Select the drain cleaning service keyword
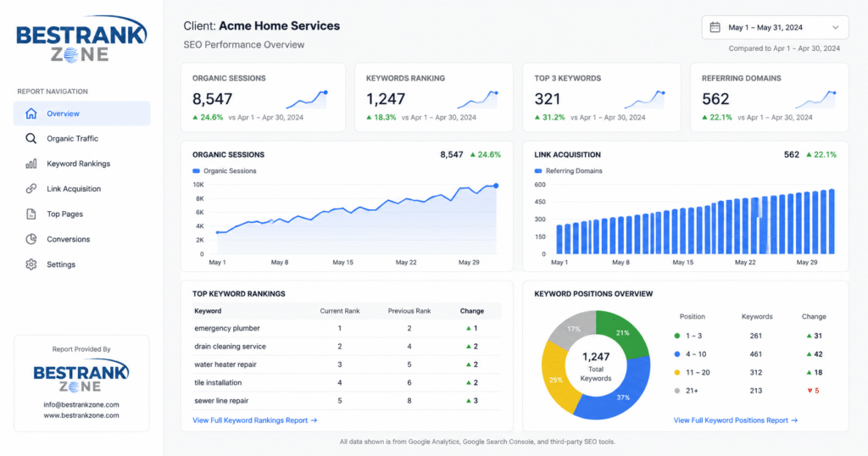This screenshot has width=868, height=456. pos(231,347)
